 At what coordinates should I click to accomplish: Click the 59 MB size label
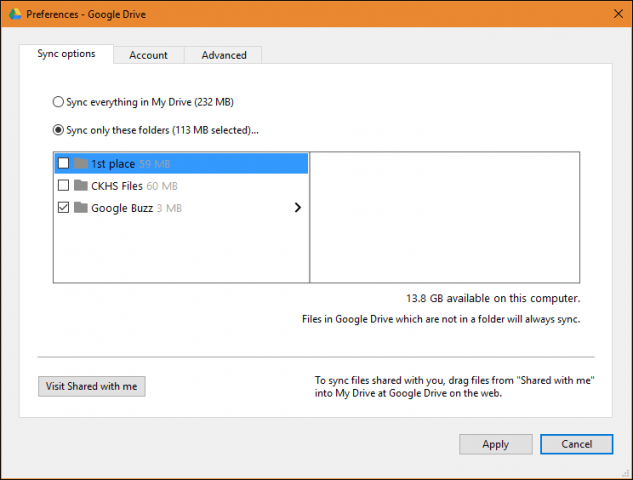coord(155,164)
